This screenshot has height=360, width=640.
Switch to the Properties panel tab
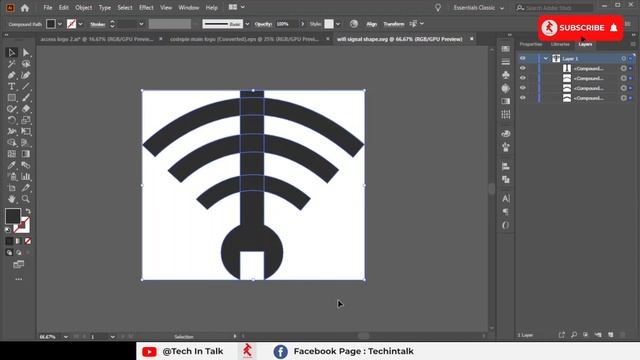pos(531,44)
